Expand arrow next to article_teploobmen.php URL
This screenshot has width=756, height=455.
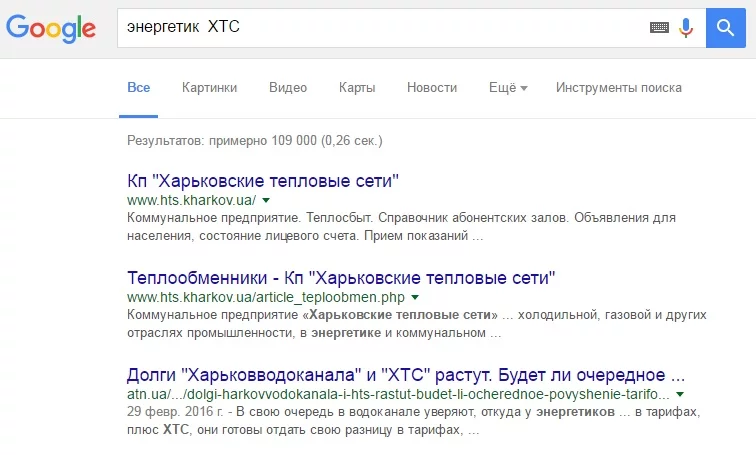(x=415, y=297)
